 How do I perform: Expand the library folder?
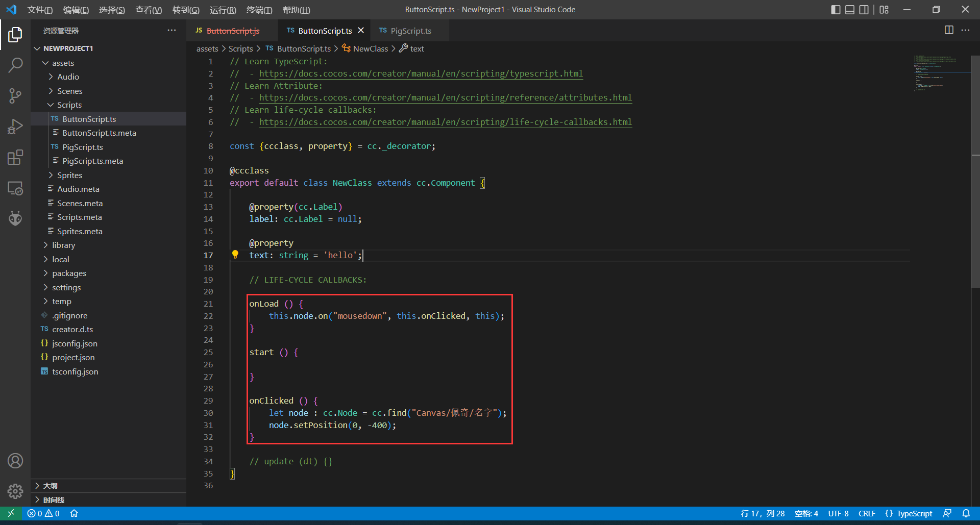click(x=63, y=245)
